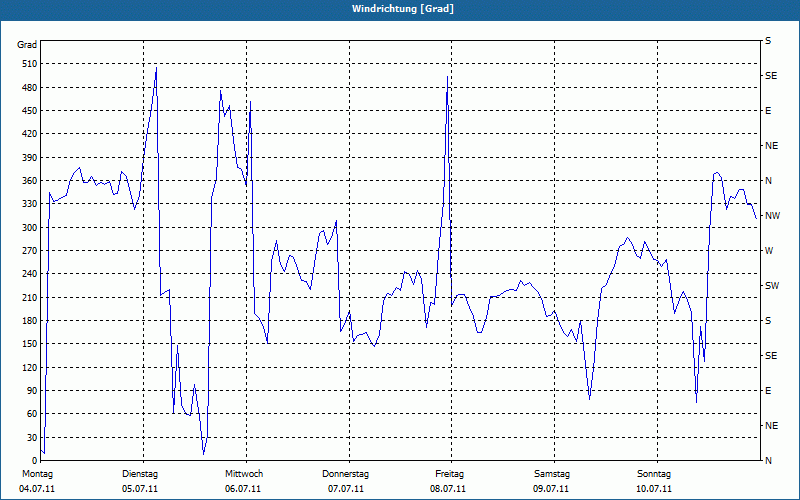
Task: Pick the 360 degree axis label
Action: [30, 181]
